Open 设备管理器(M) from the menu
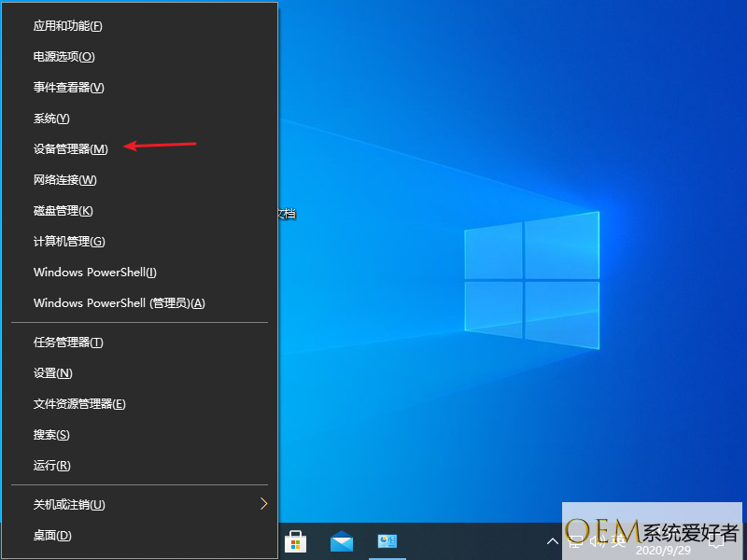The height and width of the screenshot is (560, 747). [71, 149]
